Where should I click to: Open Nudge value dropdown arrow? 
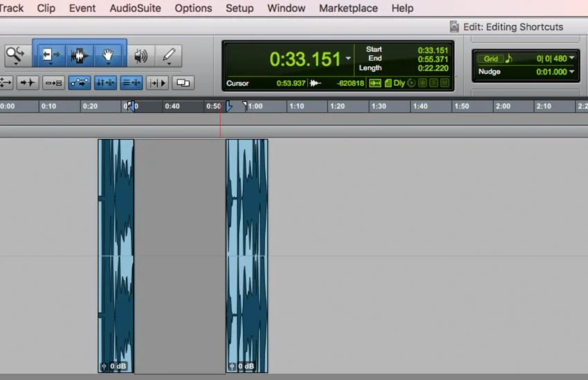pyautogui.click(x=572, y=71)
